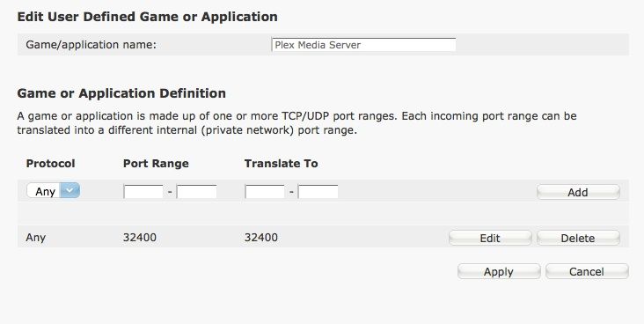Screen dimensions: 644x324
Task: Click the 'Game or Application Definition' heading
Action: [121, 93]
